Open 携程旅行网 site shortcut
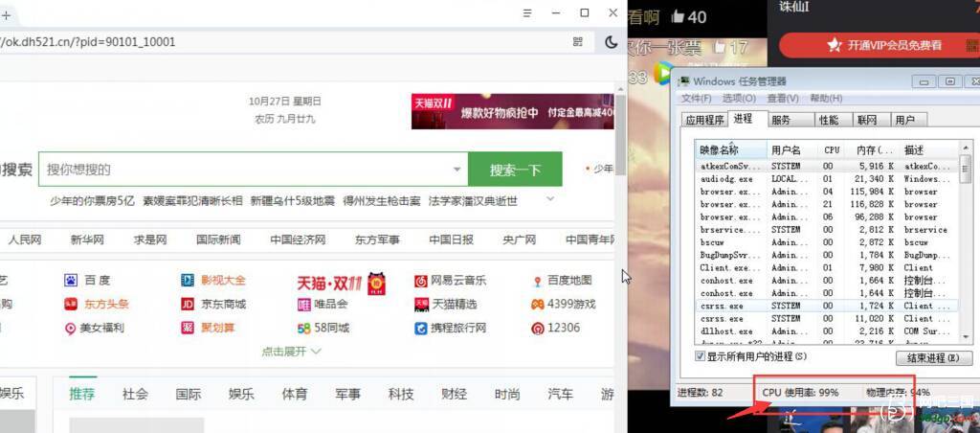980x433 pixels. 450,328
